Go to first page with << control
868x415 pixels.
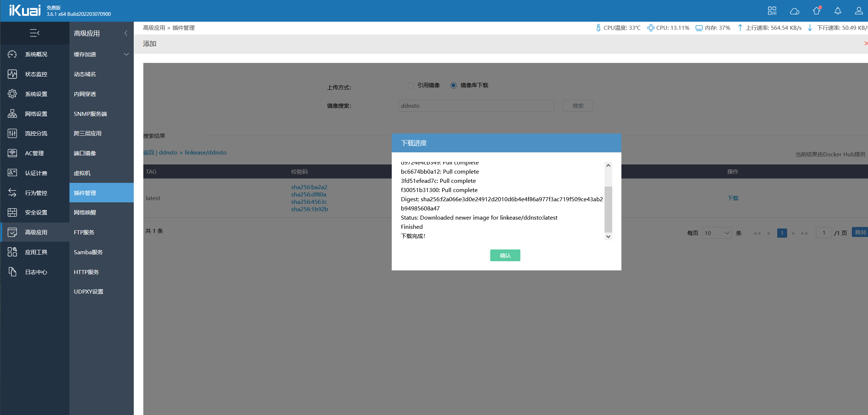(x=757, y=233)
